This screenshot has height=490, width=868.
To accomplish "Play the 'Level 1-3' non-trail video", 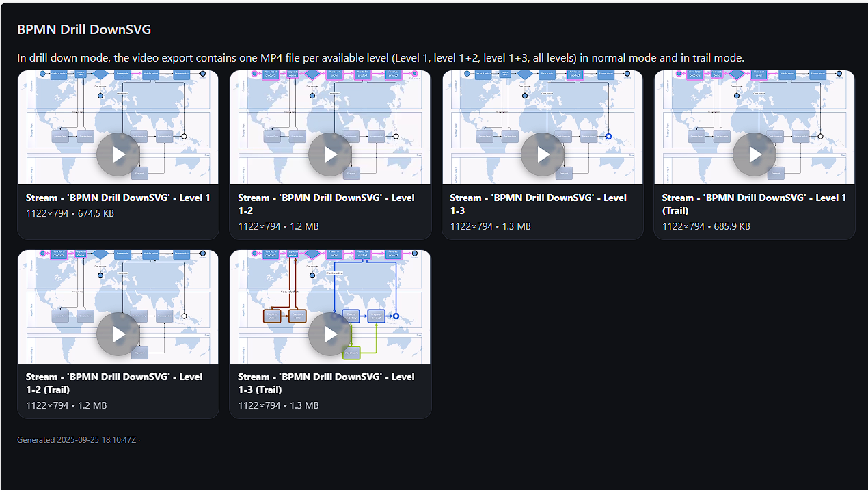I will point(543,154).
